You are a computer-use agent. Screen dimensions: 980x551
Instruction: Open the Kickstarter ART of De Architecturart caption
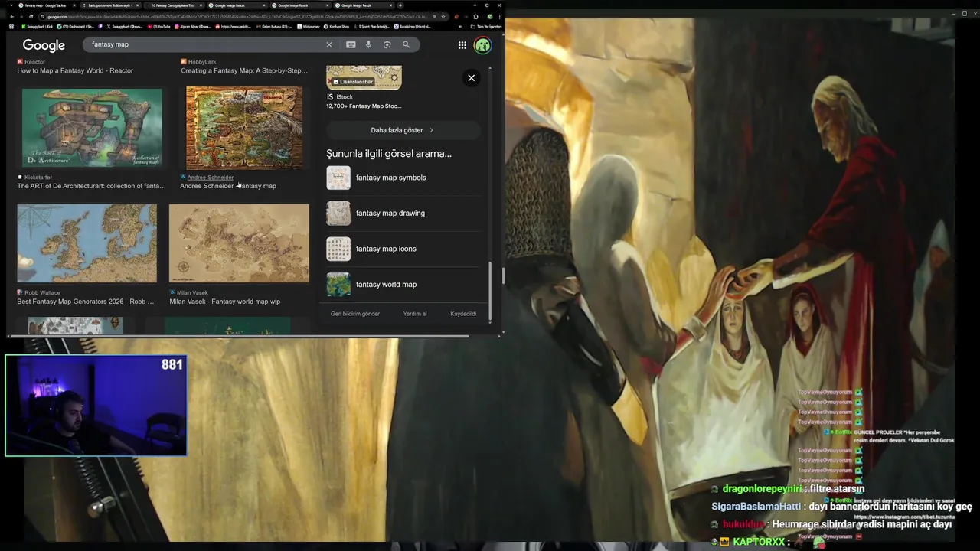91,186
